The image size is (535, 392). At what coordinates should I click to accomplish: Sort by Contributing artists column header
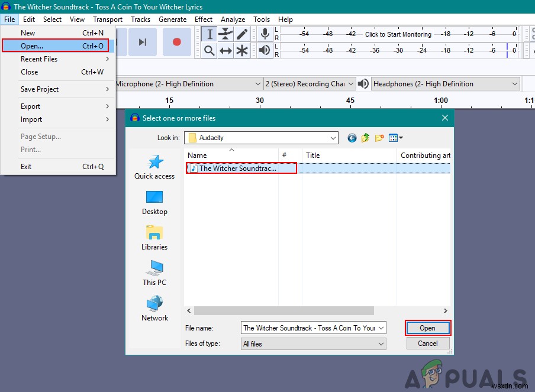pyautogui.click(x=424, y=155)
